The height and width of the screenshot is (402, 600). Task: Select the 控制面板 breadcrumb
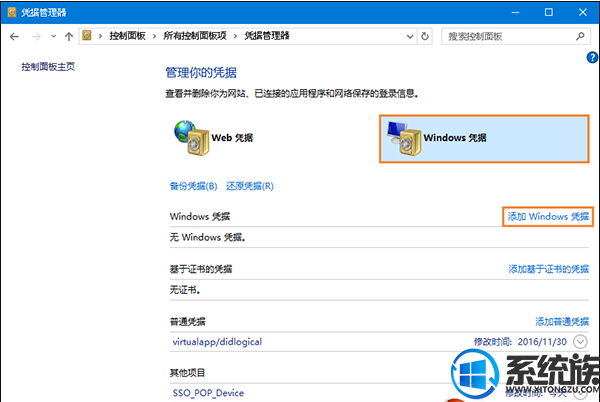point(127,36)
